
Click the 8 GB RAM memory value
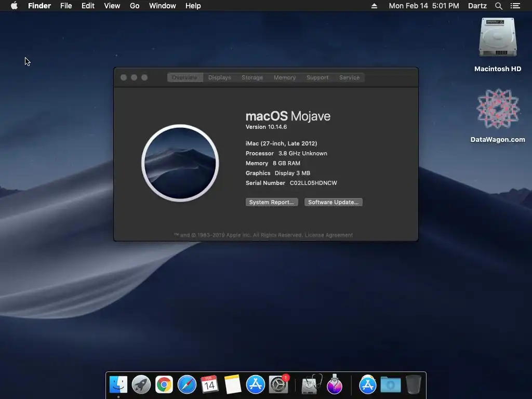(x=286, y=163)
